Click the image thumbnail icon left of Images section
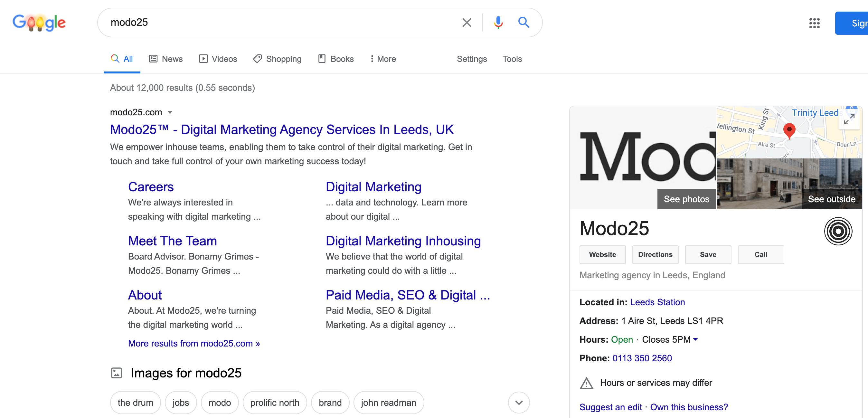Viewport: 868px width, 418px height. click(117, 373)
